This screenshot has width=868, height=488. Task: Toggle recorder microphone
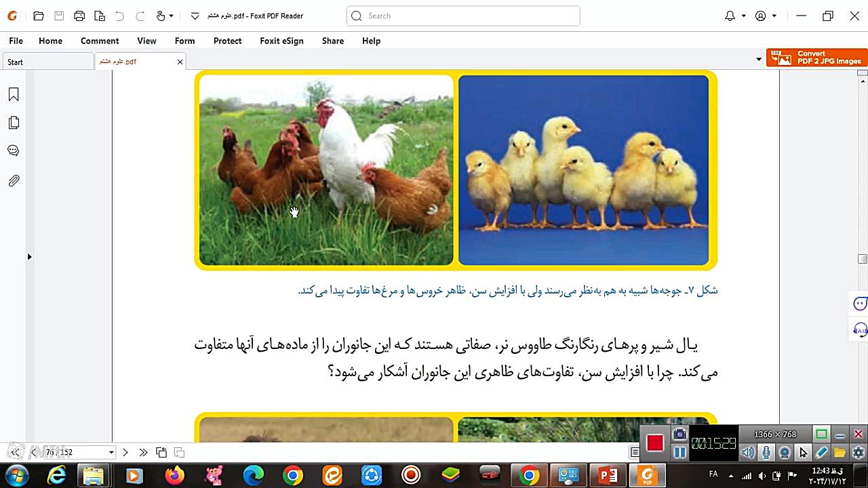[x=766, y=453]
